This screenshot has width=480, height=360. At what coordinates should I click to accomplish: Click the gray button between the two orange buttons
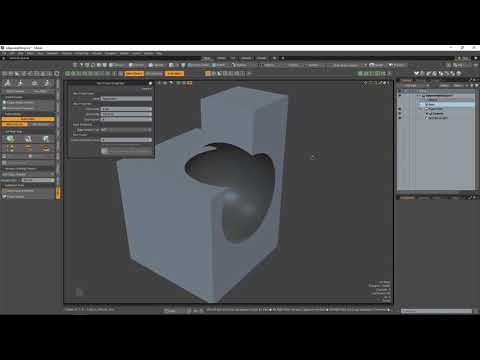[x=154, y=73]
